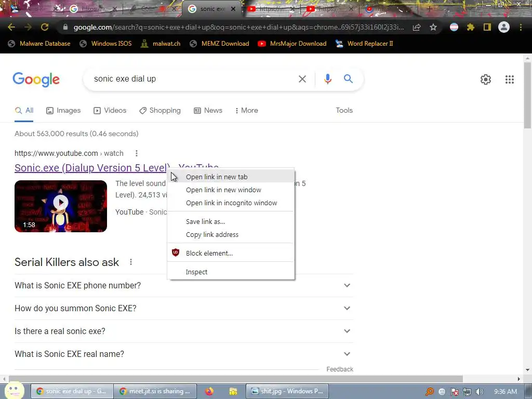Screen dimensions: 532x399
Task: Click the striped flag extension icon
Action: point(454,27)
